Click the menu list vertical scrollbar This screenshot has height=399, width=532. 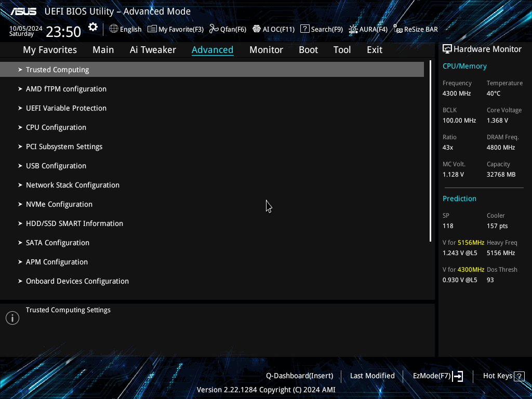point(431,151)
